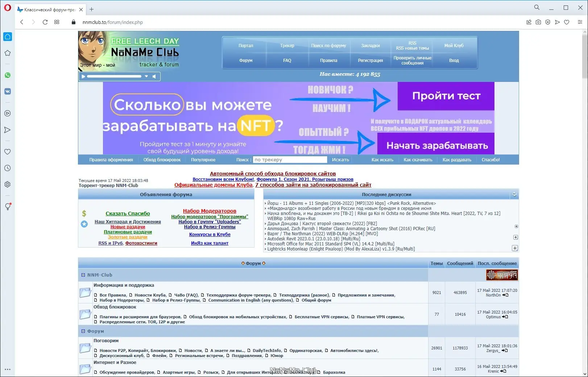Open browsing history clock in sidebar
Viewport: 588px width, 377px height.
7,168
